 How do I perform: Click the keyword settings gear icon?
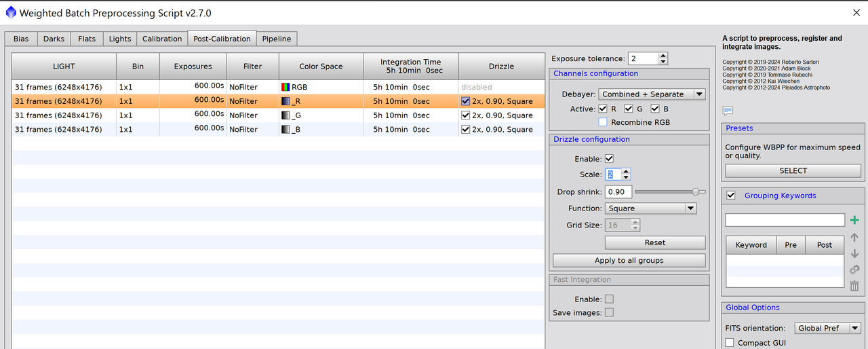point(854,270)
